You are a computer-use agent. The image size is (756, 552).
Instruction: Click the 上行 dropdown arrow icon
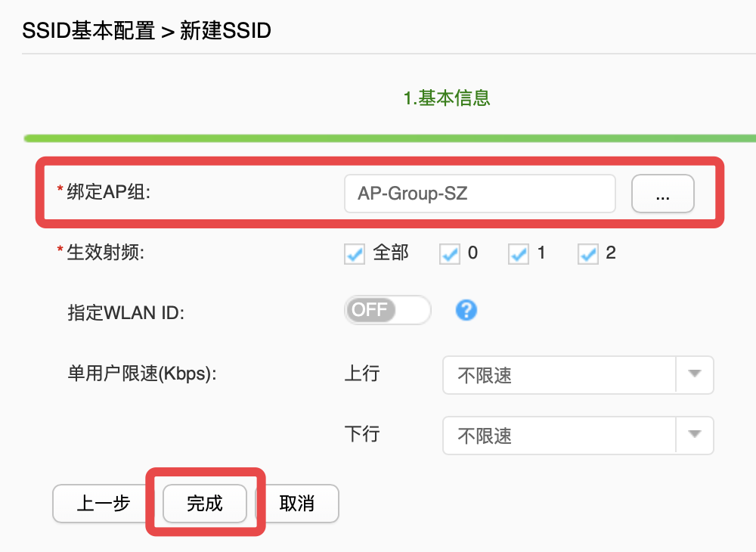click(694, 375)
